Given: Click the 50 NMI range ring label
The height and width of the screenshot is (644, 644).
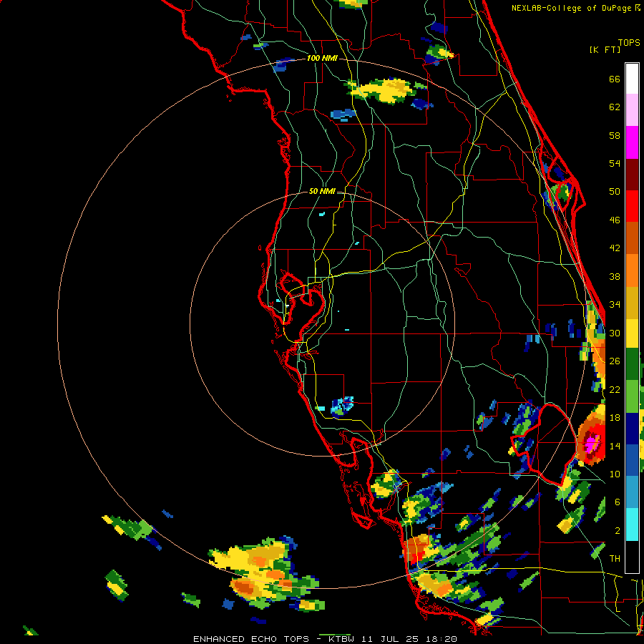Looking at the screenshot, I should tap(322, 191).
